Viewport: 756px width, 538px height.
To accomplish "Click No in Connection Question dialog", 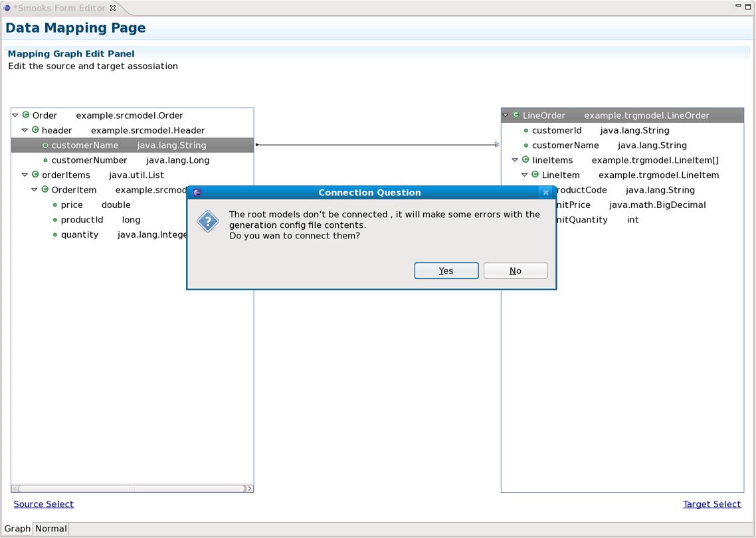I will point(516,270).
